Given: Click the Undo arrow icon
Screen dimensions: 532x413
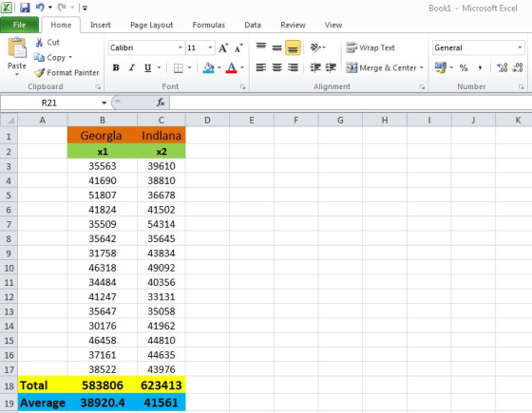Looking at the screenshot, I should pos(40,8).
